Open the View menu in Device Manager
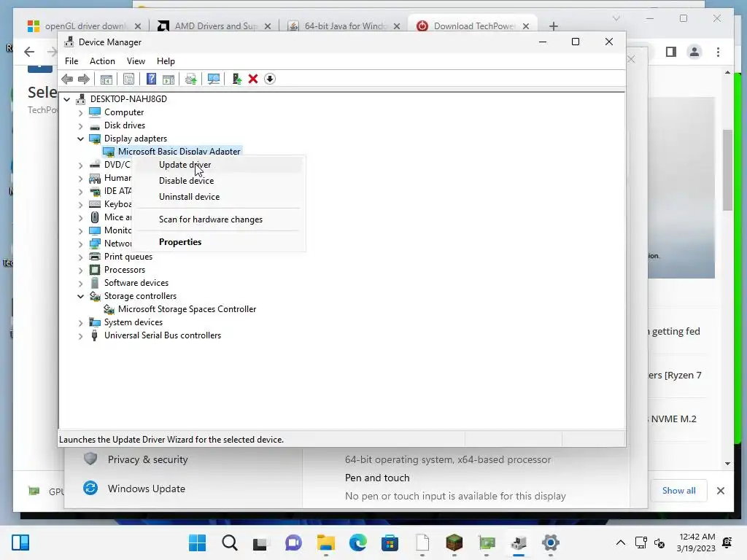The width and height of the screenshot is (747, 560). click(x=136, y=61)
